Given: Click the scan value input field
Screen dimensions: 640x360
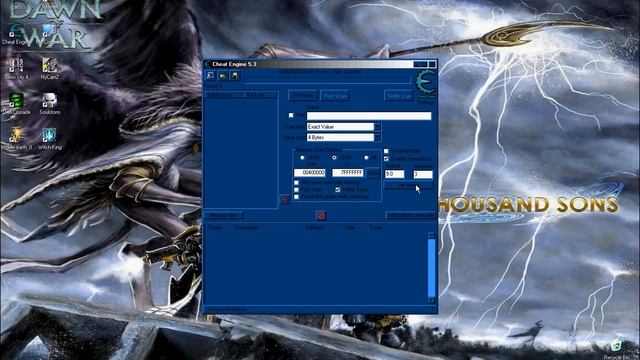Looking at the screenshot, I should [369, 116].
